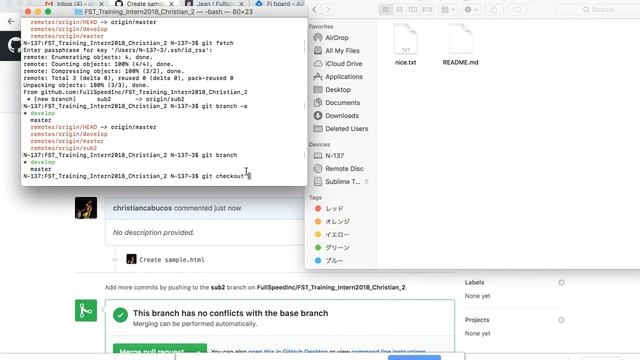This screenshot has width=640, height=360.
Task: Switch to FI board browser tab
Action: tap(280, 4)
